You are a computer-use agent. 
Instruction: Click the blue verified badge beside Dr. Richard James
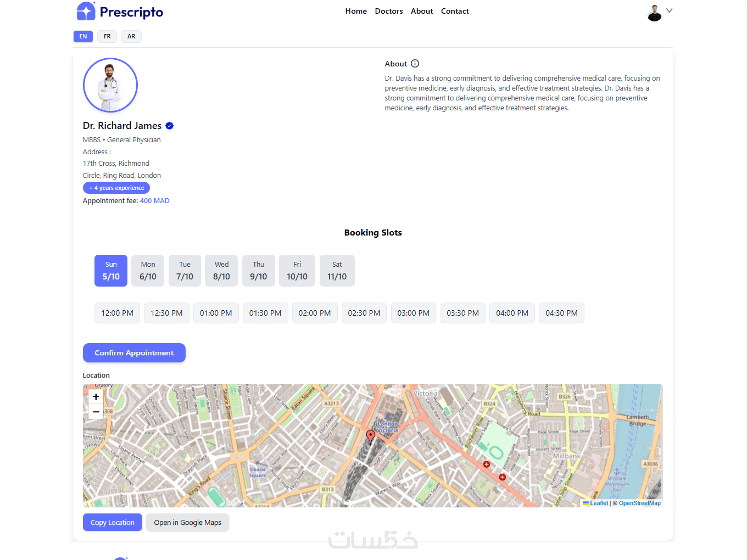pos(170,126)
